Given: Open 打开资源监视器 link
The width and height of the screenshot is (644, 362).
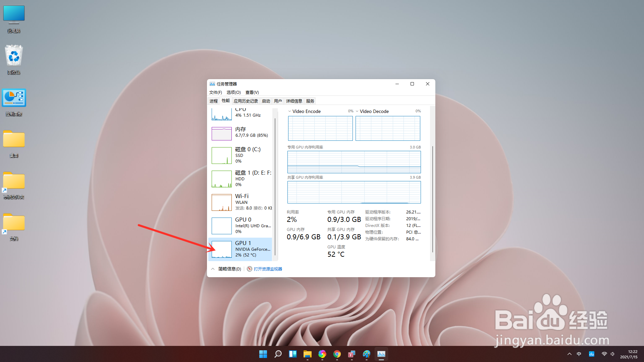Looking at the screenshot, I should click(268, 269).
